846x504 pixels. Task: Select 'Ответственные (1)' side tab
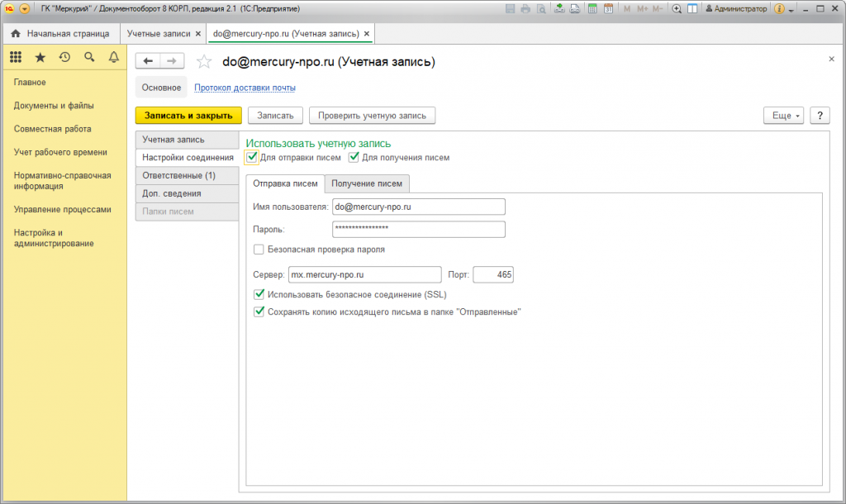click(x=178, y=175)
